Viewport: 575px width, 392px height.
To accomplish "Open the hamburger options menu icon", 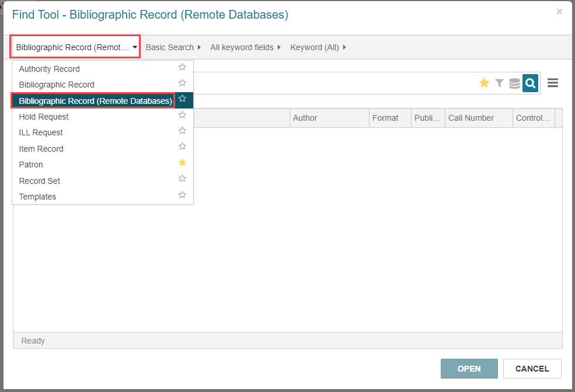I will 553,83.
